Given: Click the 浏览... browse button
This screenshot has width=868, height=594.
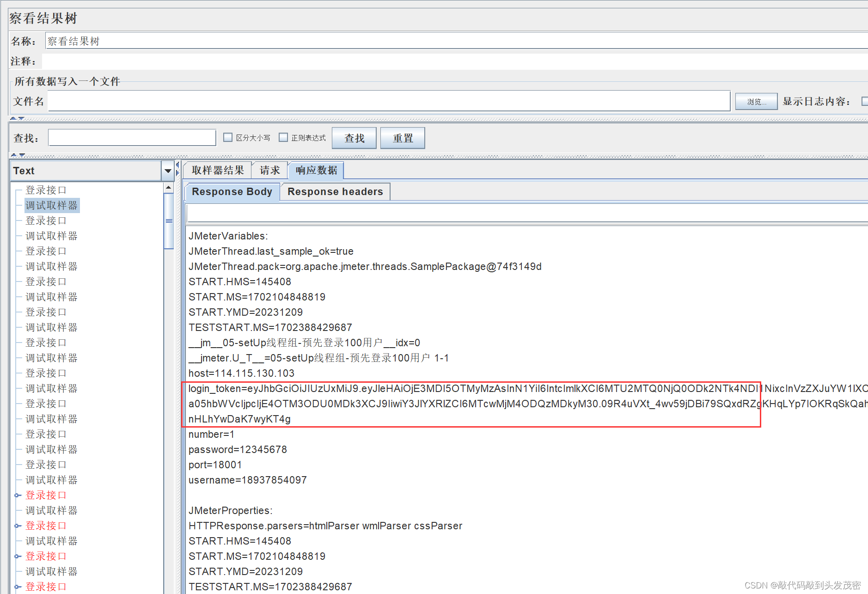Looking at the screenshot, I should [756, 102].
